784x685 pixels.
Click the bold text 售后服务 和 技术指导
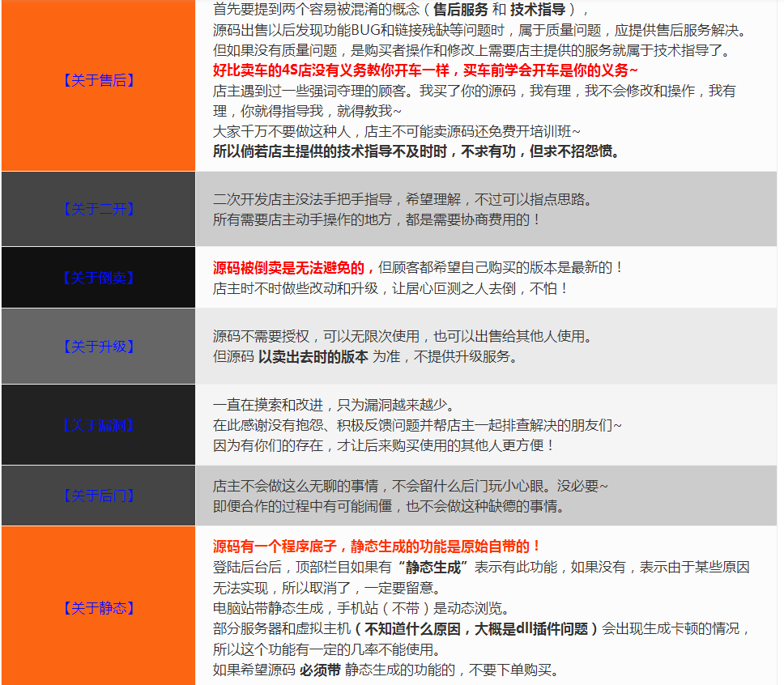click(x=499, y=10)
